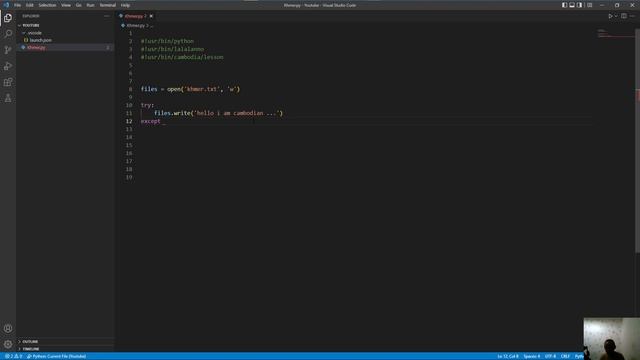The width and height of the screenshot is (640, 360).
Task: Open Explorer Views and More Actions ellipsis
Action: [x=107, y=16]
